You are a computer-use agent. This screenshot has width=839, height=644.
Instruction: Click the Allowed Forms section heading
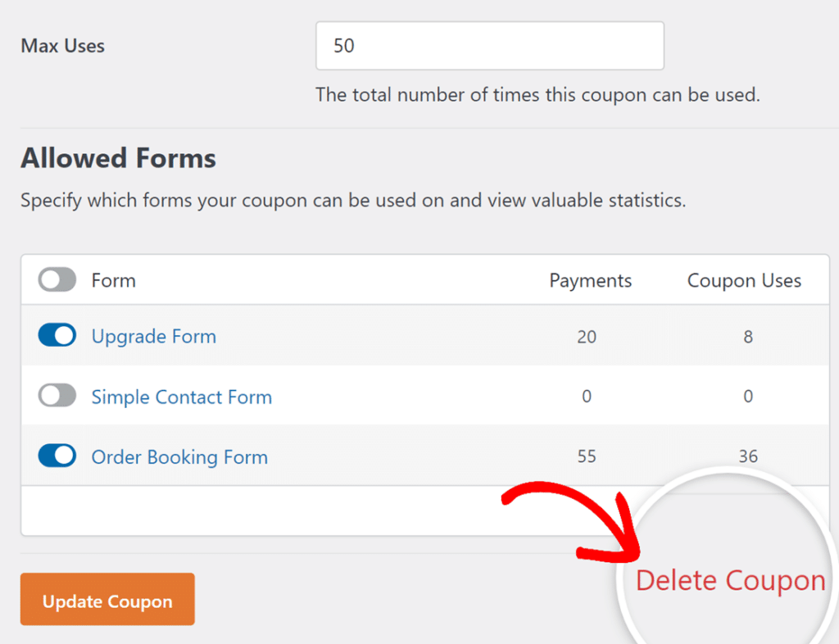click(118, 157)
